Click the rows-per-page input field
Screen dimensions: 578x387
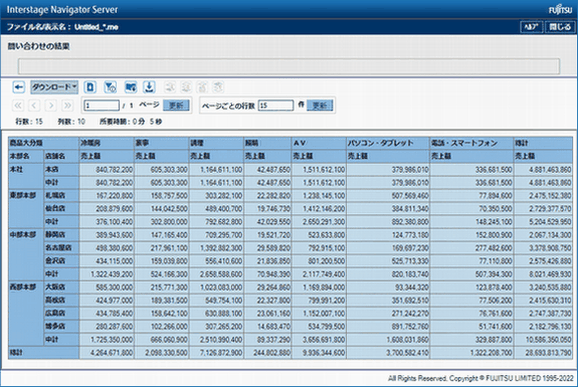coord(276,105)
